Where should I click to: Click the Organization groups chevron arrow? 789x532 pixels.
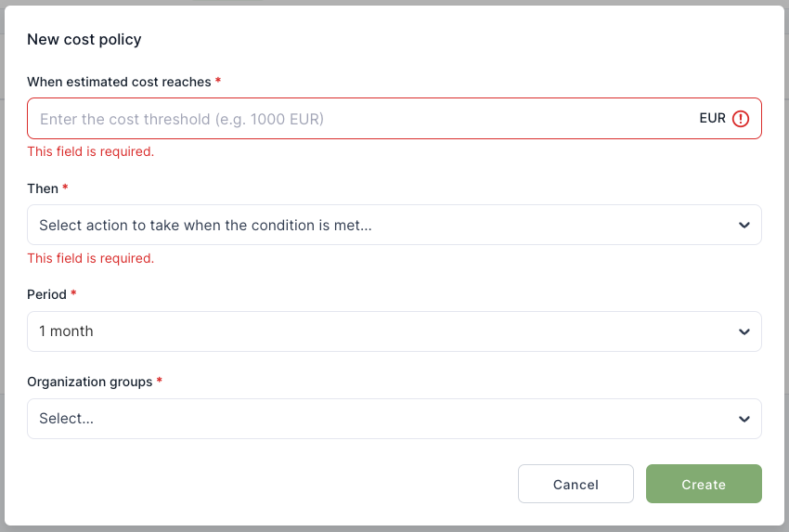click(744, 420)
